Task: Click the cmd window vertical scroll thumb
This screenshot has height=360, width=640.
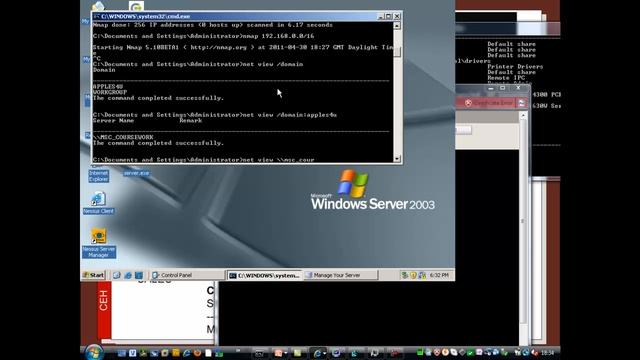Action: pos(397,52)
